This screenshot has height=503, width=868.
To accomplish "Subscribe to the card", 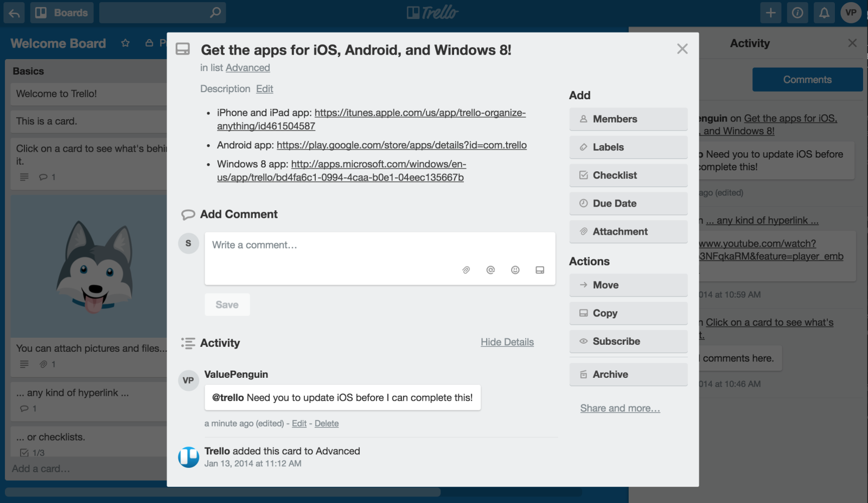I will (628, 341).
